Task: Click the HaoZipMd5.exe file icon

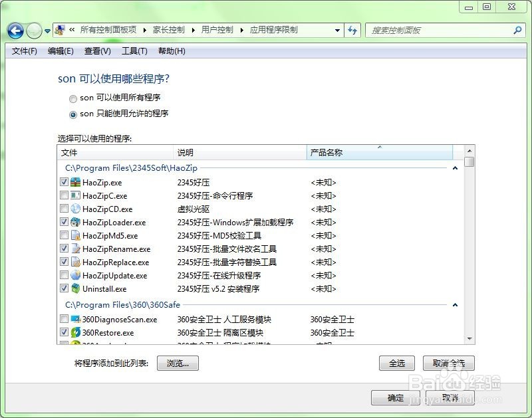Action: coord(75,236)
